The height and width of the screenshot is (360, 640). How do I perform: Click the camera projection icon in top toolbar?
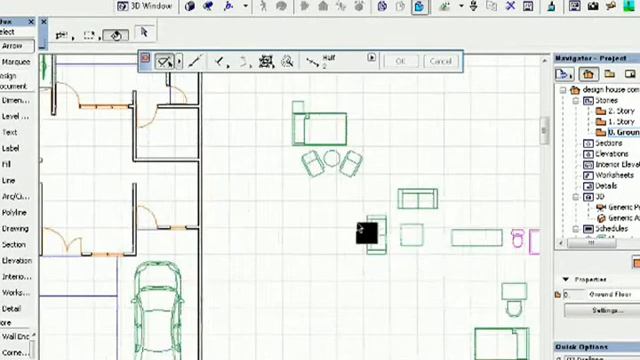tap(209, 6)
